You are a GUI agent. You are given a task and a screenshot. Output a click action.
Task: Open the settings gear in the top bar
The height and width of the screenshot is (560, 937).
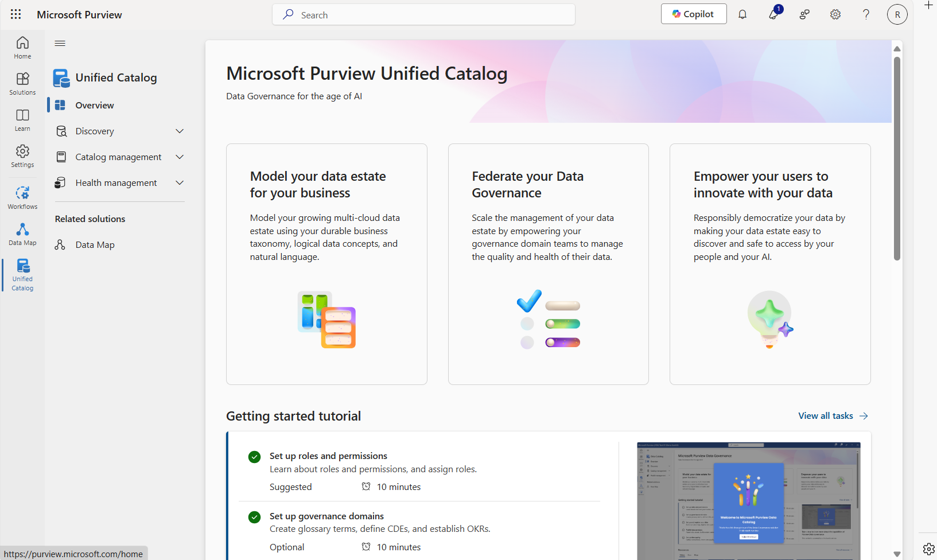[x=835, y=14]
